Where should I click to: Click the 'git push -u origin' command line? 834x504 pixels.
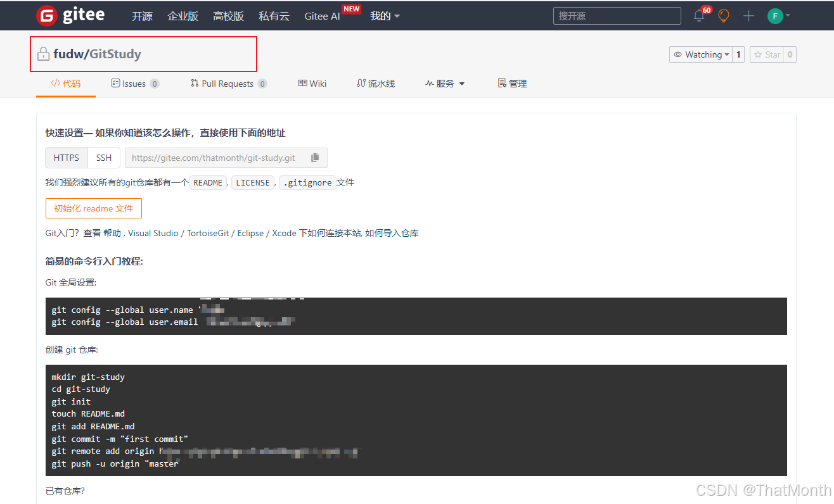point(115,463)
